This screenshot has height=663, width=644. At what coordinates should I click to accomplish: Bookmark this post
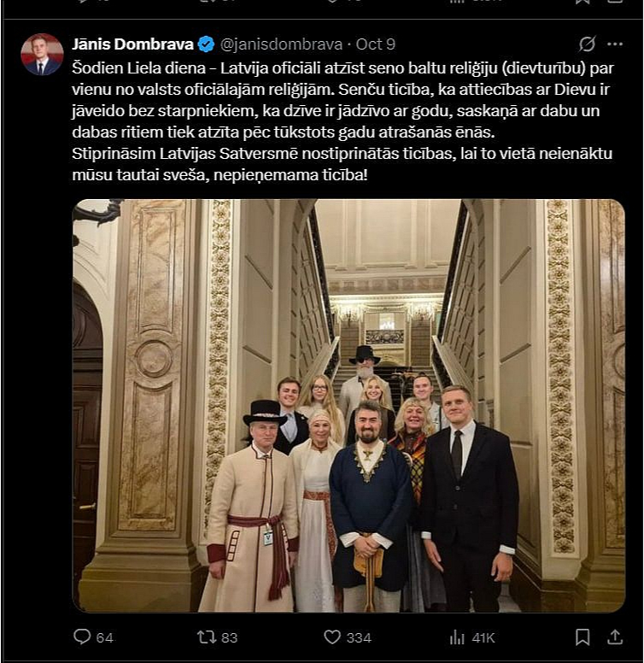coord(583,637)
